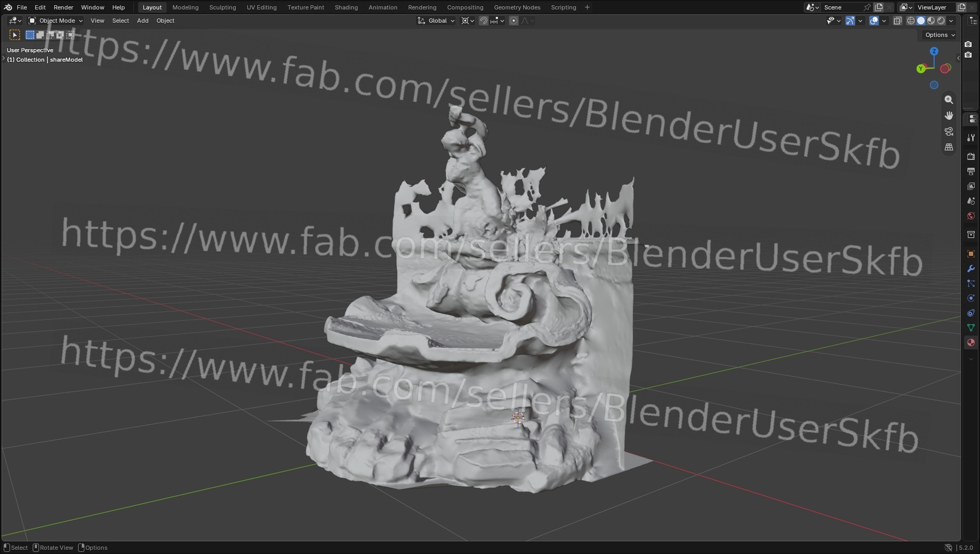
Task: Open the Modifiers wrench tab
Action: click(971, 269)
